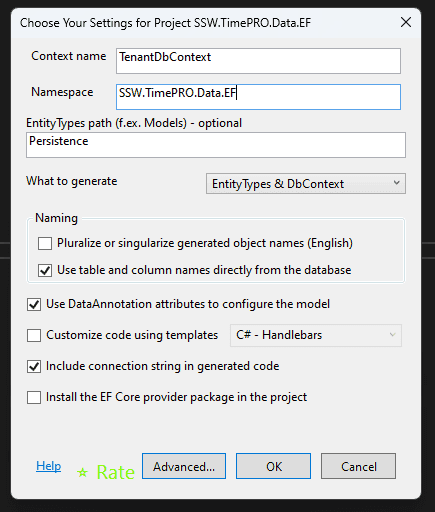435x512 pixels.
Task: Select the EntityTypes path field with Persistence
Action: coord(216,145)
